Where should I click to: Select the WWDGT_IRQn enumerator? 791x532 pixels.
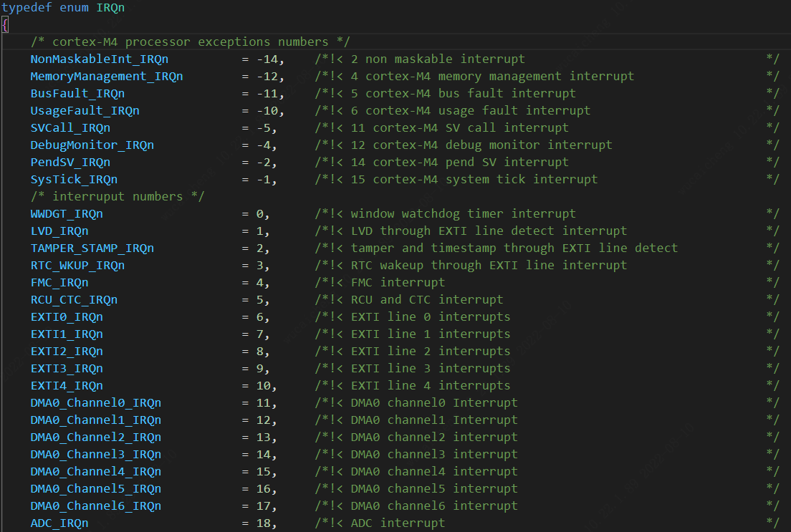pyautogui.click(x=67, y=213)
